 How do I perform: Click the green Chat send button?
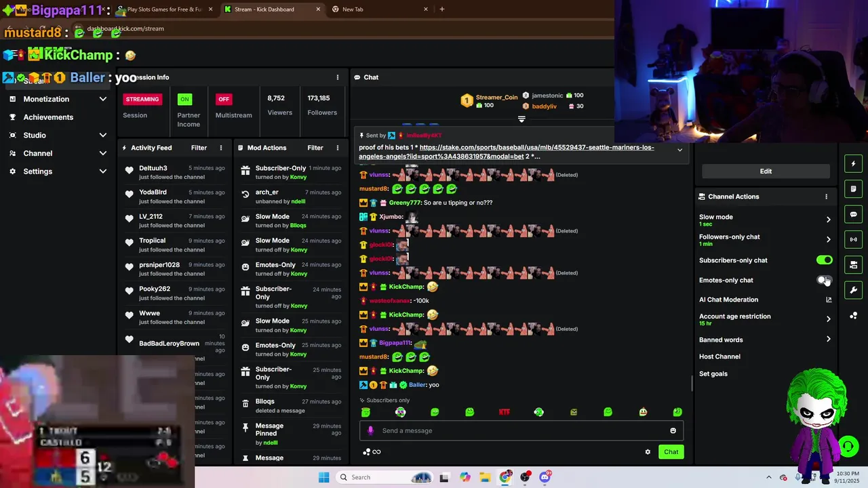point(671,452)
